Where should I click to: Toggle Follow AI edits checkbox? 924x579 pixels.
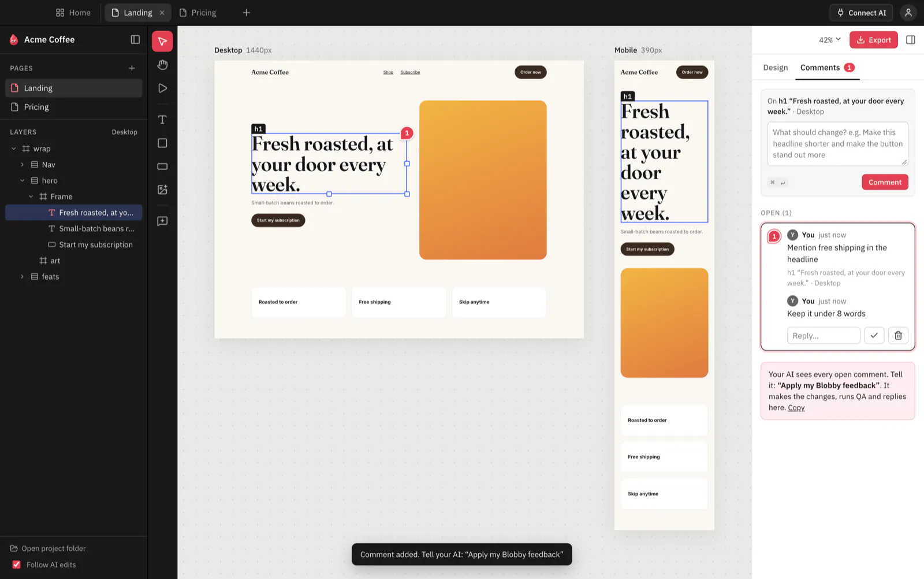pyautogui.click(x=16, y=565)
